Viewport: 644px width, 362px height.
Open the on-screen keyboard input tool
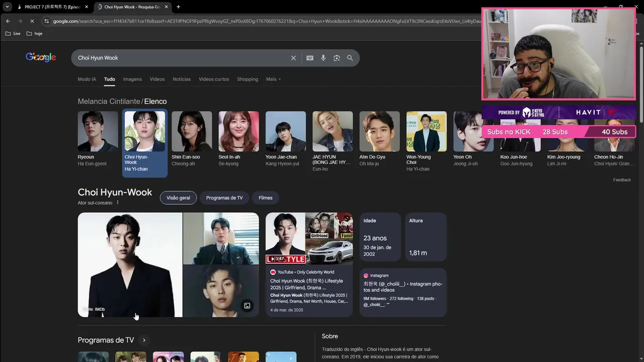(310, 58)
